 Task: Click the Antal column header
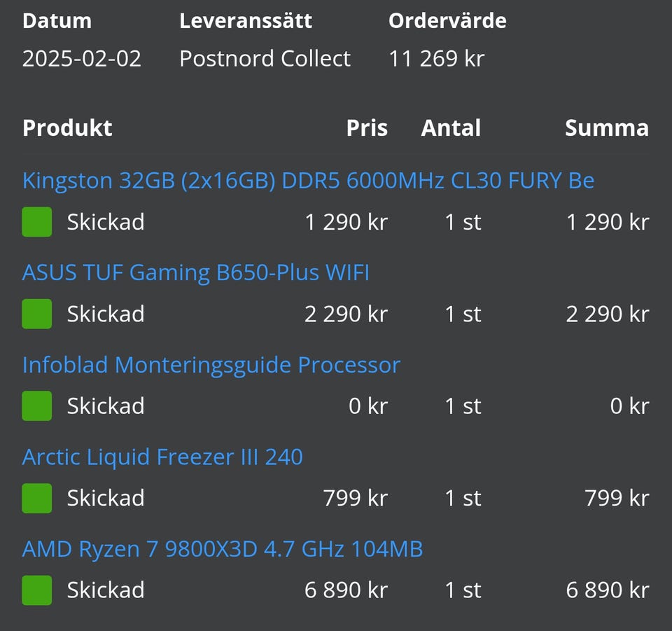pos(451,128)
